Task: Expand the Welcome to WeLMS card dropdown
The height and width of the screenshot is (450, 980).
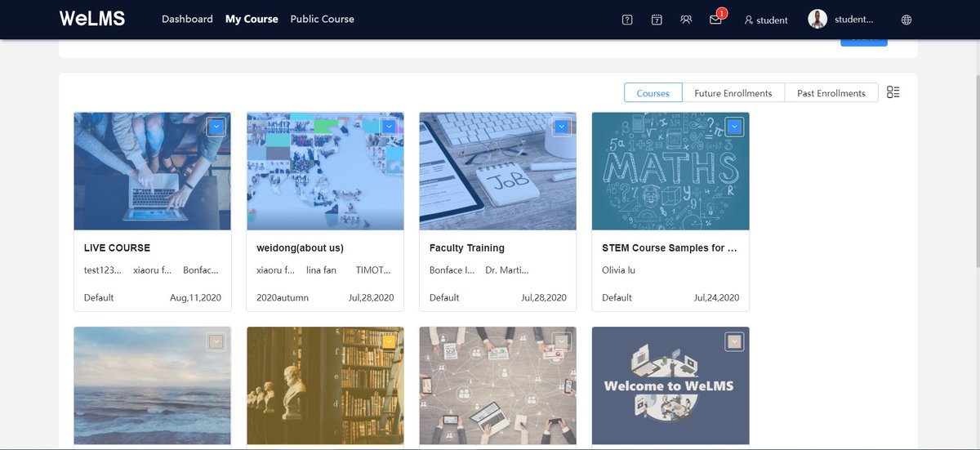Action: click(734, 341)
